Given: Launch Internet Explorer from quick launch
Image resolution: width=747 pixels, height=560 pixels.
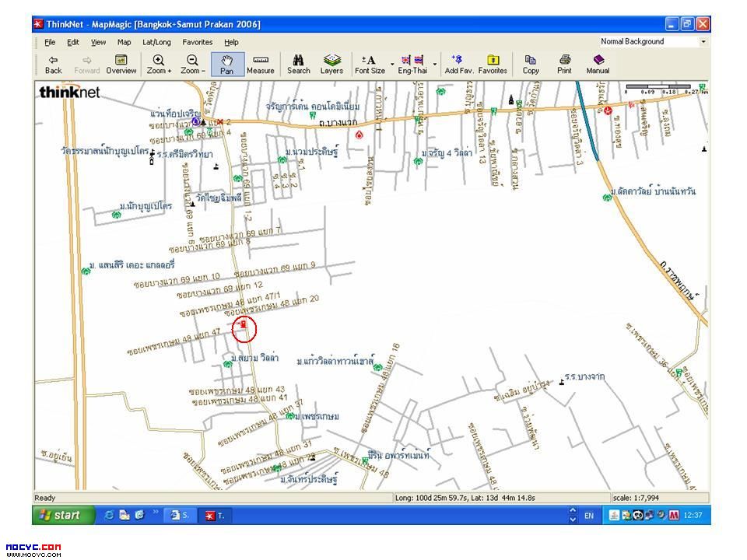Looking at the screenshot, I should pos(109,515).
